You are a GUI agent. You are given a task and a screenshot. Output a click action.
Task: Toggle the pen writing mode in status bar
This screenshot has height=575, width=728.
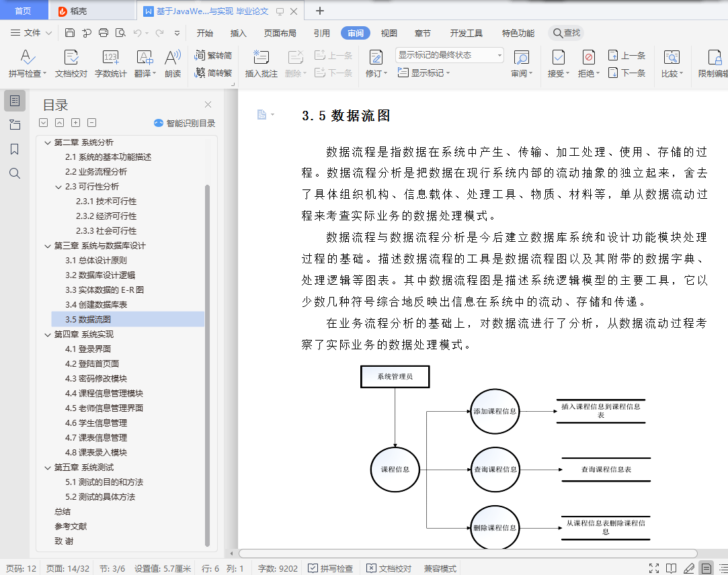[x=688, y=568]
